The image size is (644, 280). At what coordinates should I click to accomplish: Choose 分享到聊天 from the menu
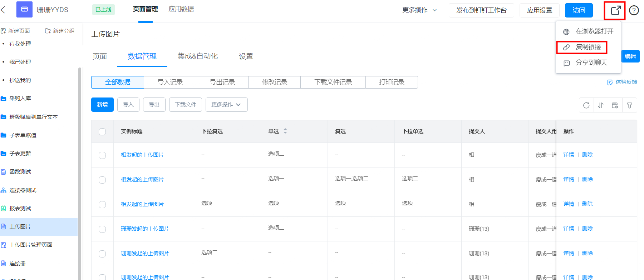(x=588, y=62)
